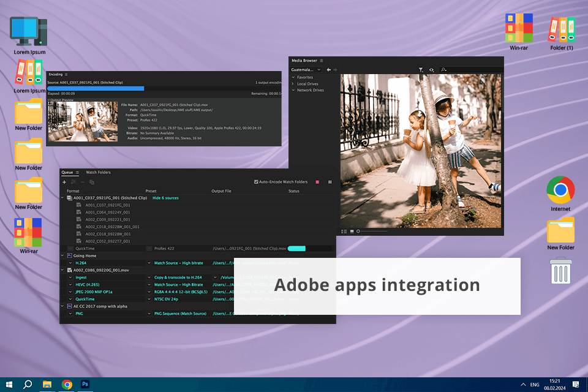Click Match Source – High bitrate preset for H.264
Viewport: 588px width, 392px height.
tap(178, 263)
